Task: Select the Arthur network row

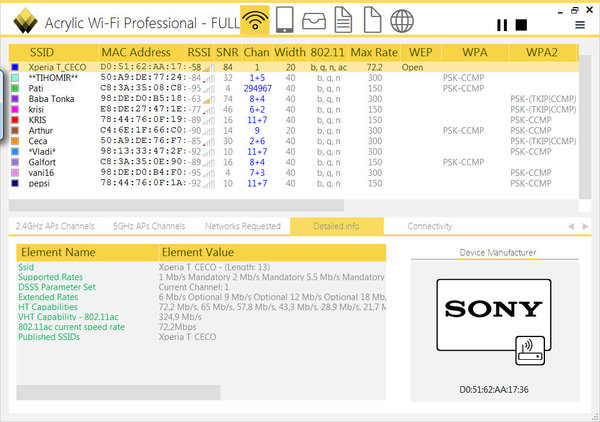Action: point(293,130)
